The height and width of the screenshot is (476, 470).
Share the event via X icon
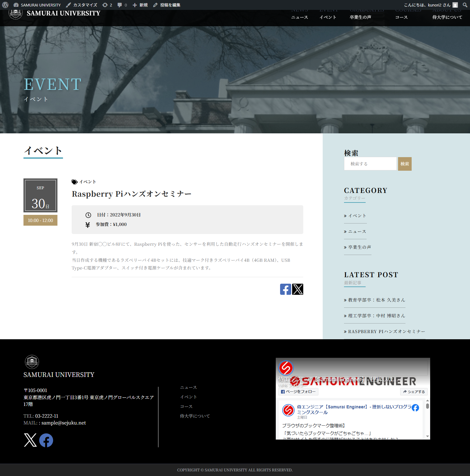coord(298,289)
